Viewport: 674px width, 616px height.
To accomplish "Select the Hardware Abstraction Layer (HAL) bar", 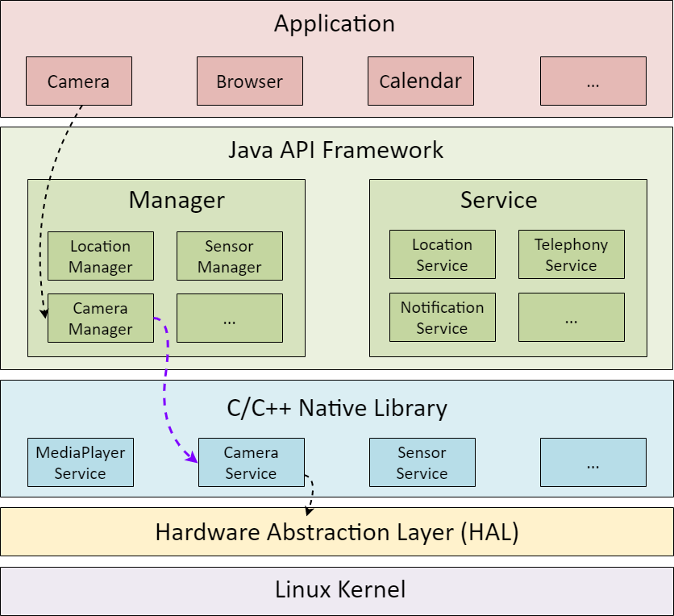I will click(x=336, y=532).
